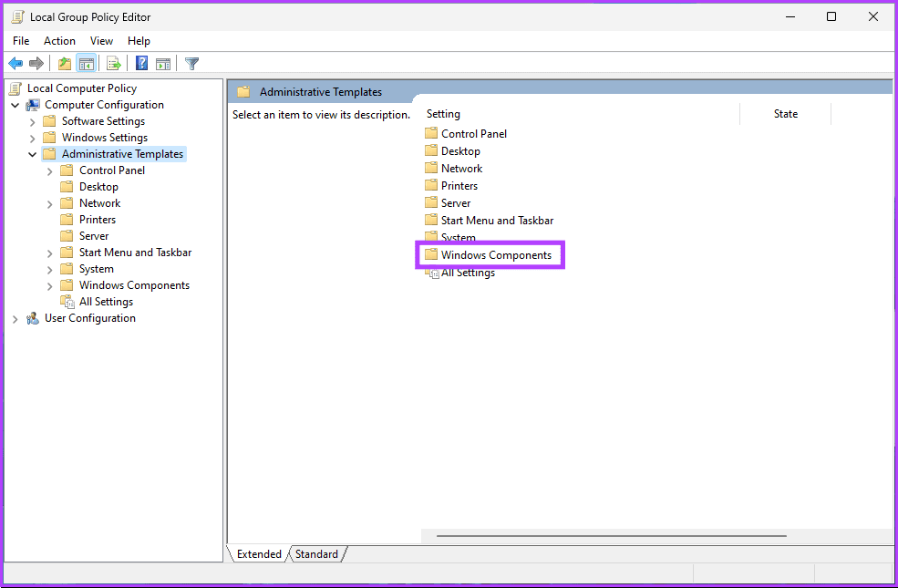Select Printers in tree pane
Screen dimensions: 898x588
[98, 220]
